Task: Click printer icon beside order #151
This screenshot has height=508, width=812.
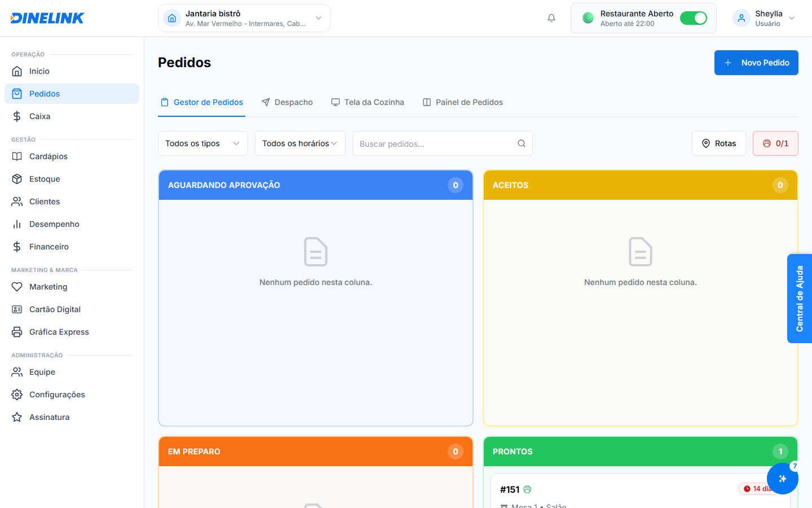Action: [527, 489]
